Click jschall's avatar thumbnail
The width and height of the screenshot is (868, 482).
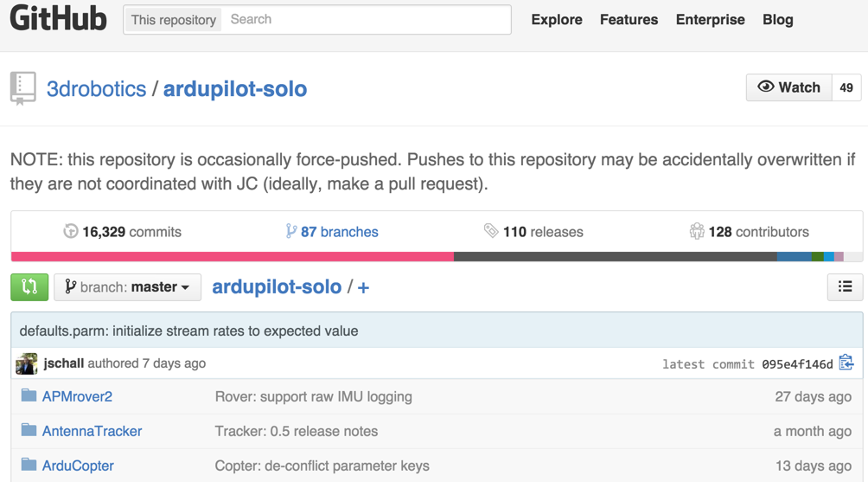(27, 363)
